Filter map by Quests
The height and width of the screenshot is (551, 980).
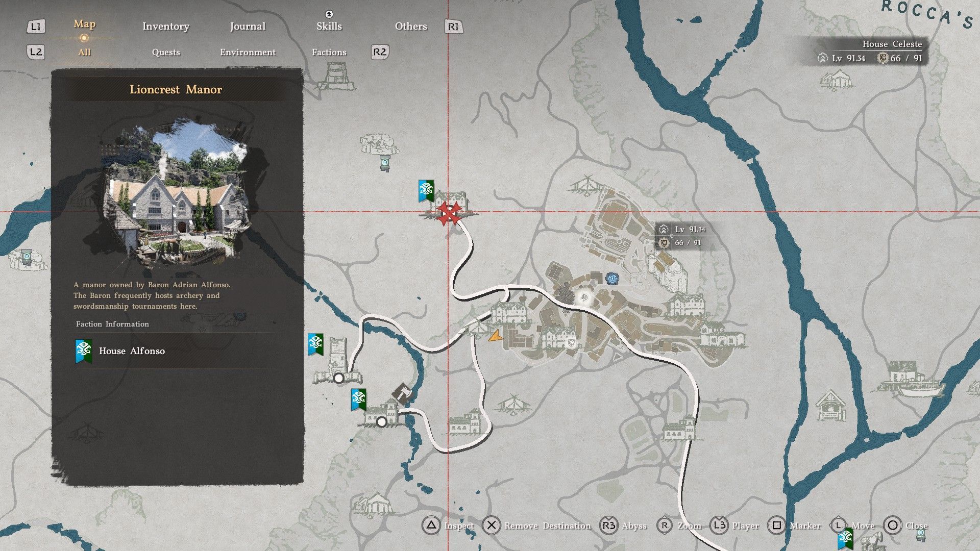166,52
